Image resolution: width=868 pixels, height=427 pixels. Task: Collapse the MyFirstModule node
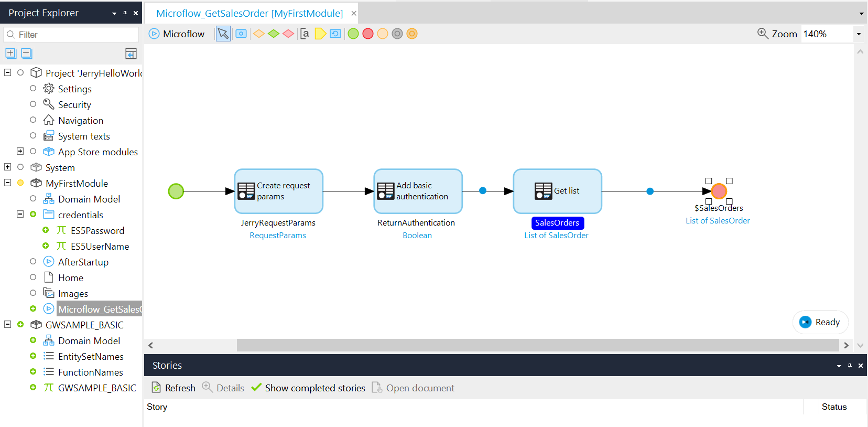click(7, 183)
